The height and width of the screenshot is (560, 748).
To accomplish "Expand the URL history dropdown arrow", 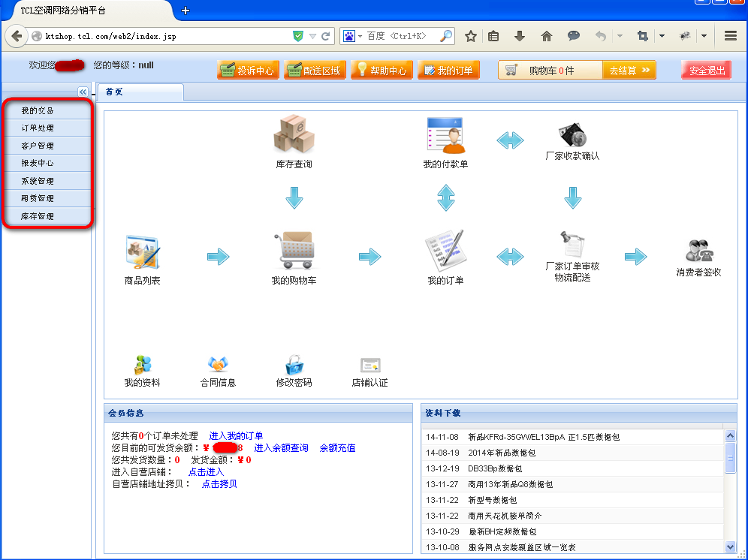I will 312,36.
